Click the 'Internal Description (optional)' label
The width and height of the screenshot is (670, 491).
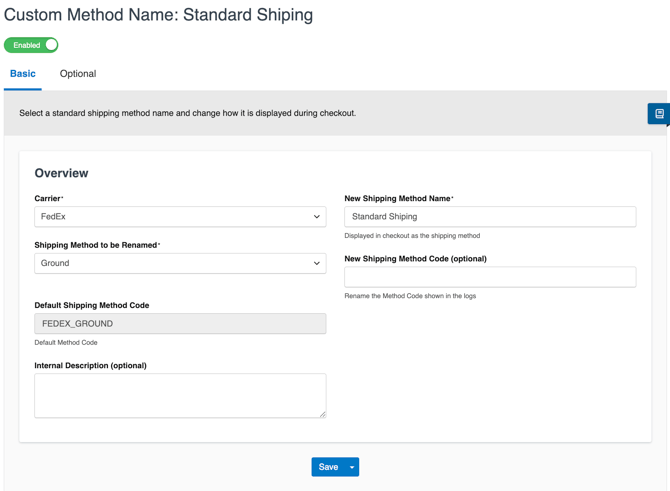[x=91, y=365]
